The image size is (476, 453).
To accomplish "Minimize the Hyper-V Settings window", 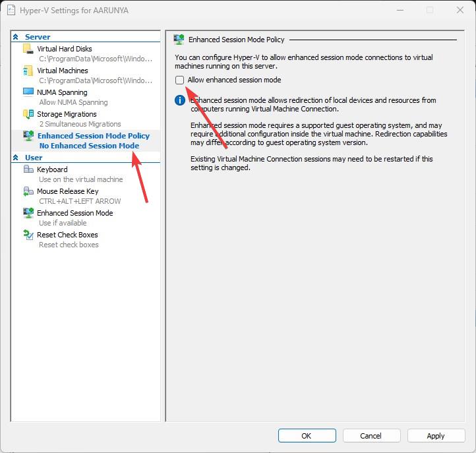I will 400,10.
